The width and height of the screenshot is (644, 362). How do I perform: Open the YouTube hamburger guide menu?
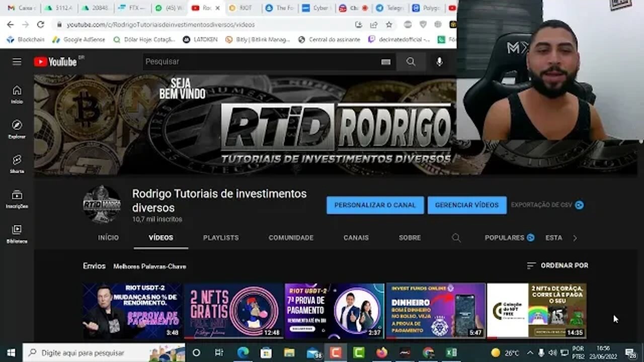click(17, 61)
